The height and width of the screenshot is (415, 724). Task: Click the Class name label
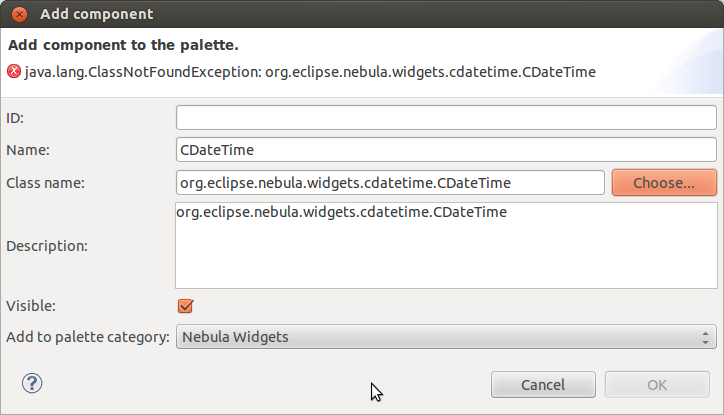pos(45,183)
